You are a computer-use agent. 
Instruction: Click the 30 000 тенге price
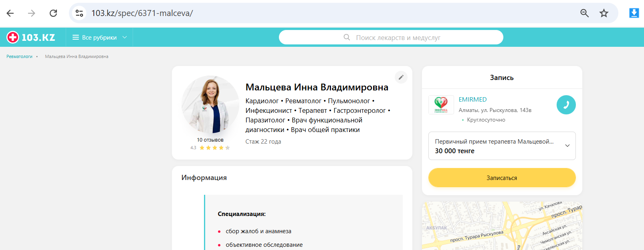point(455,151)
